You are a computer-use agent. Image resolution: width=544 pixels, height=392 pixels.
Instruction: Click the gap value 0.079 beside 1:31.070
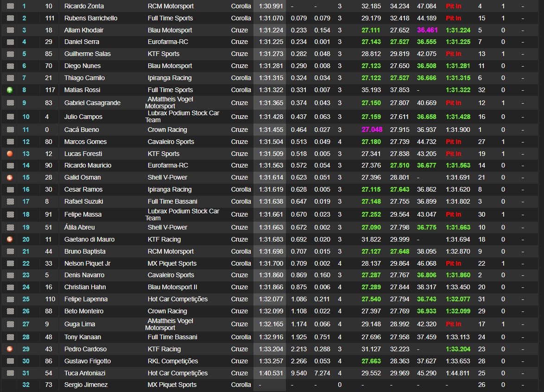(x=299, y=18)
